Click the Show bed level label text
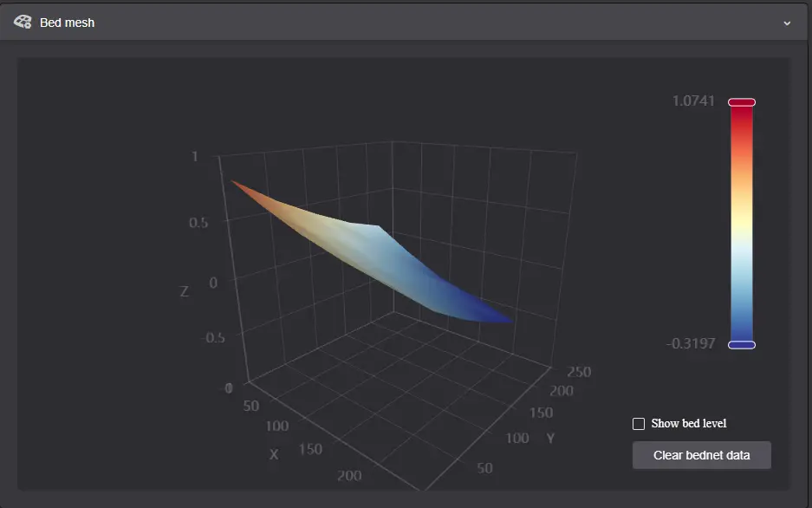Viewport: 812px width, 508px height. [x=689, y=424]
